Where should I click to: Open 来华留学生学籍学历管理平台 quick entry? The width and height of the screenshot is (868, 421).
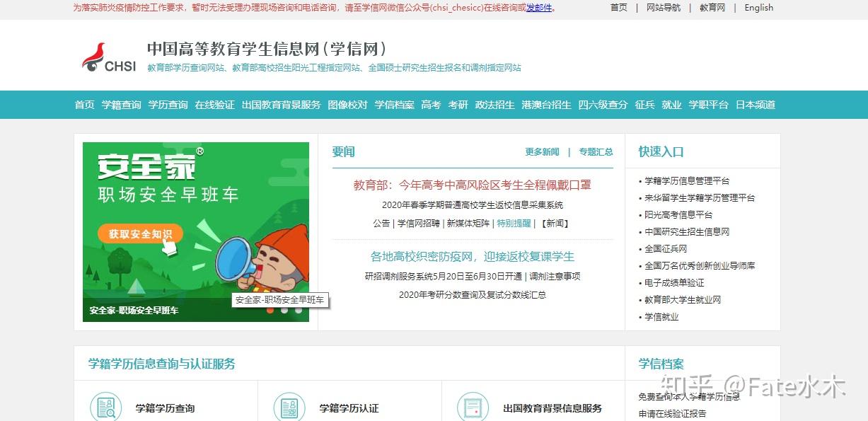(700, 198)
